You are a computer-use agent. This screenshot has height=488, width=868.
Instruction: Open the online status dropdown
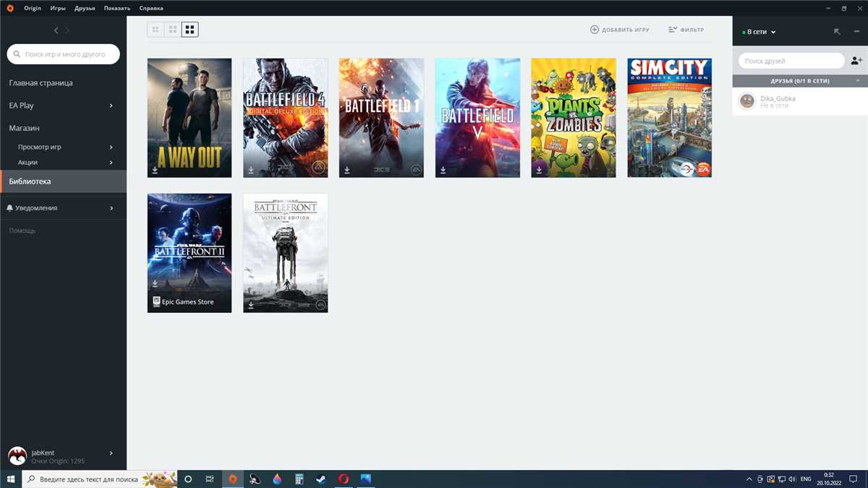(x=759, y=32)
